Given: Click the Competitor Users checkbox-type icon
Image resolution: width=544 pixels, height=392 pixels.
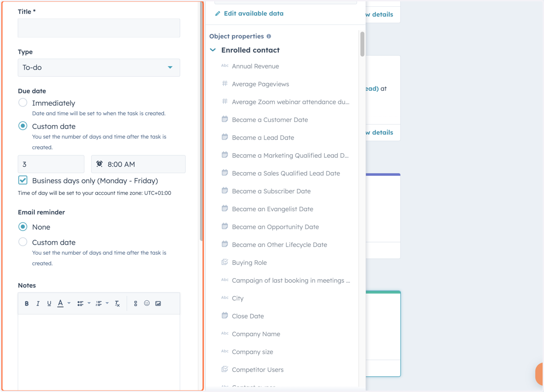Looking at the screenshot, I should click(225, 369).
